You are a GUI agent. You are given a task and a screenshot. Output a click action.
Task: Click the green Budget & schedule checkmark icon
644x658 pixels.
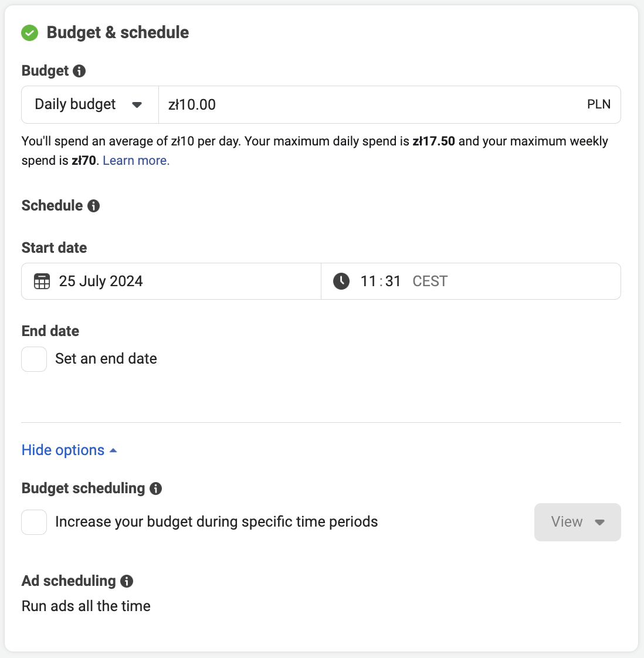click(29, 33)
